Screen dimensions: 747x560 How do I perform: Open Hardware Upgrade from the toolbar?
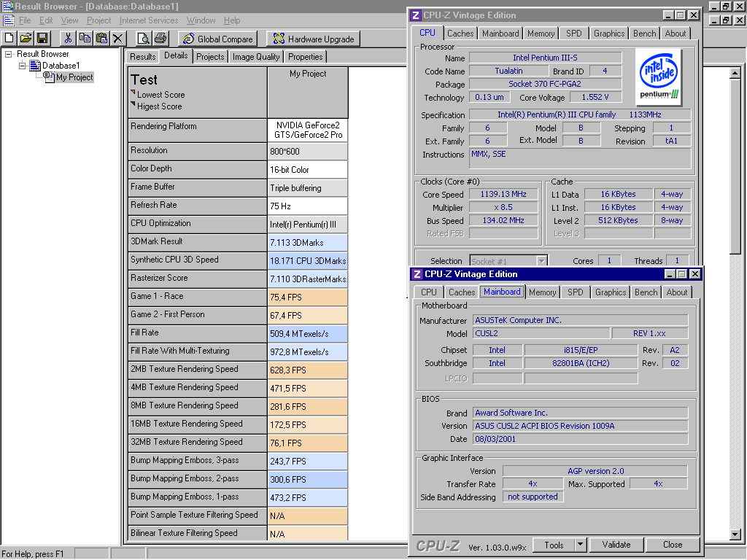pyautogui.click(x=314, y=39)
